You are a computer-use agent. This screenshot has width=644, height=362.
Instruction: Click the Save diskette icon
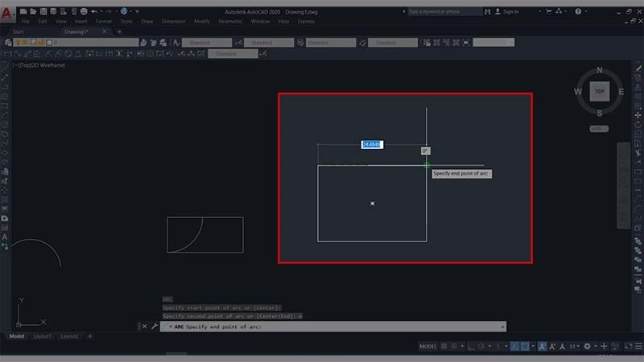coord(43,11)
